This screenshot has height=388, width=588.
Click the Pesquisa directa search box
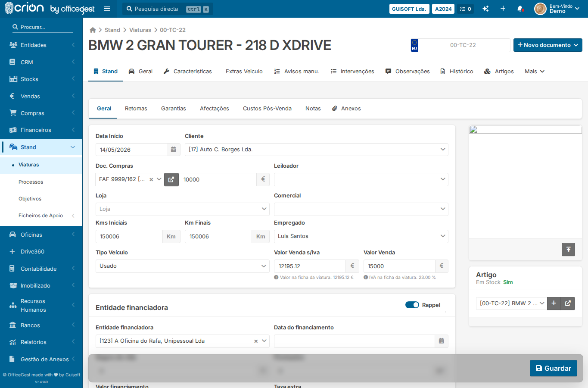168,9
